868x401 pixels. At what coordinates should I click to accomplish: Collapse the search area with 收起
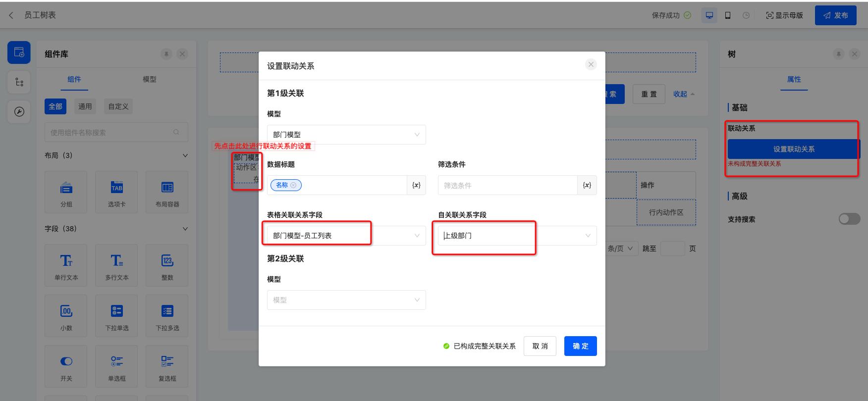[x=684, y=94]
